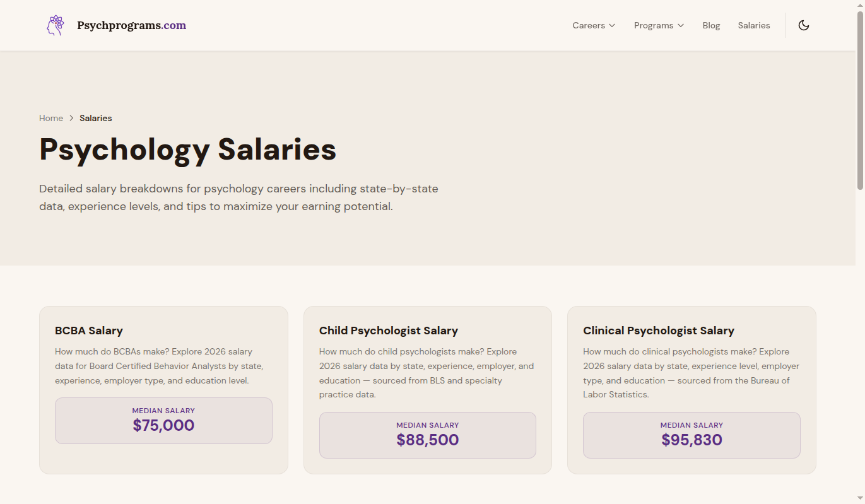The width and height of the screenshot is (865, 504).
Task: Click the breadcrumb separator arrow after Home
Action: point(71,118)
